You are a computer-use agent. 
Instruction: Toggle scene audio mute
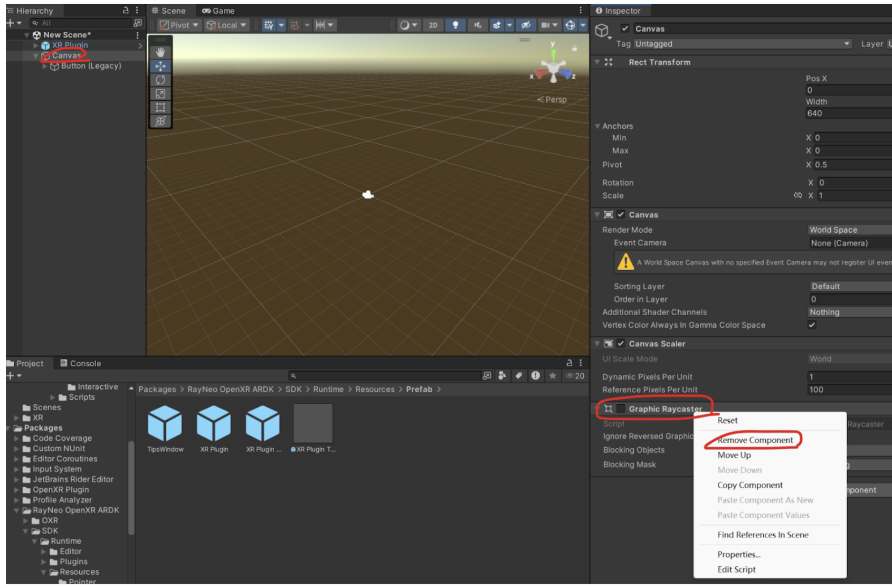477,25
